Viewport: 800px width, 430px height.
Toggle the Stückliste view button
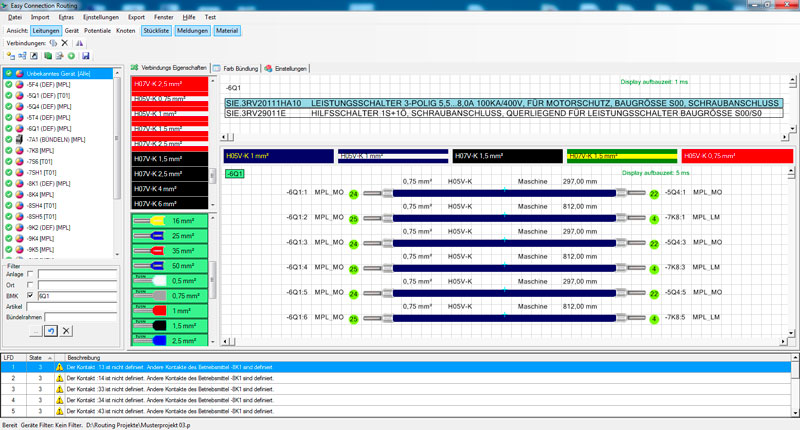(155, 31)
